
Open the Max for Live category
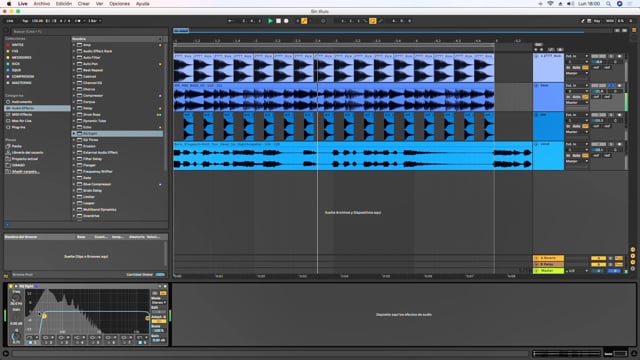pyautogui.click(x=22, y=121)
